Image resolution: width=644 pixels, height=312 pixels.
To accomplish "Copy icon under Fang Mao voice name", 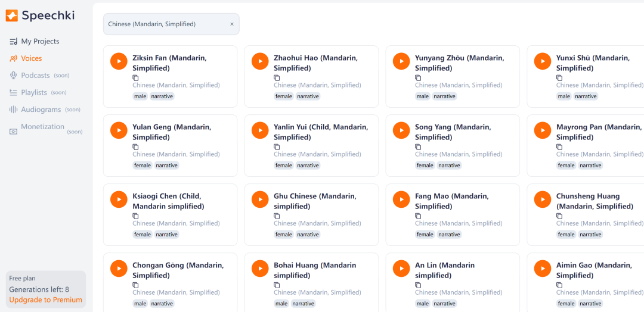I will click(418, 216).
